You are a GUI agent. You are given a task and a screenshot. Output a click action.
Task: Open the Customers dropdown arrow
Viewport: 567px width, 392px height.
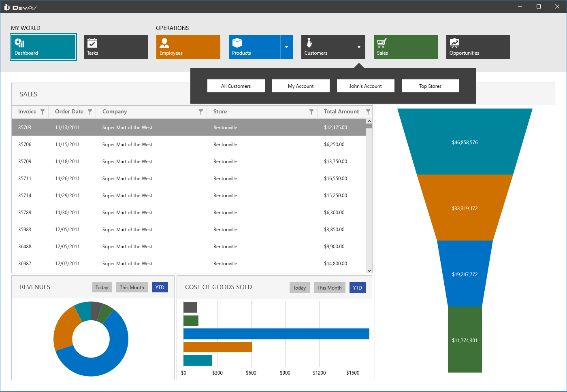coord(359,47)
